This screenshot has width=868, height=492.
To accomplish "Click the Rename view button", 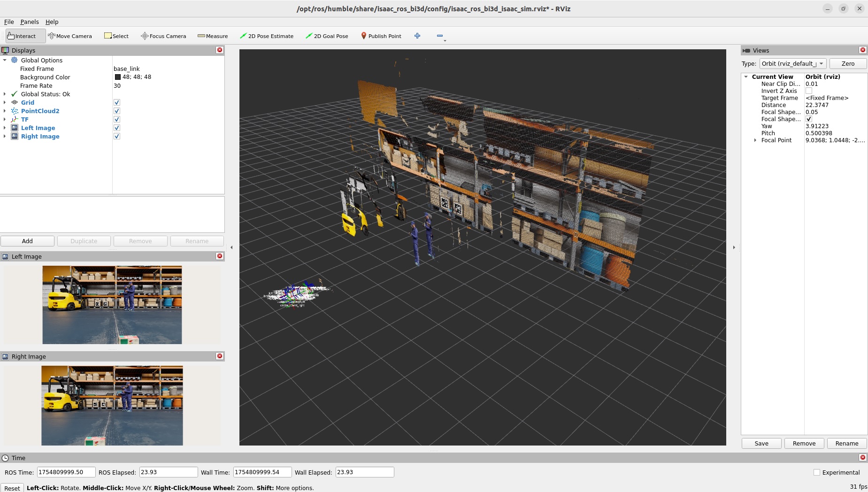I will [847, 443].
